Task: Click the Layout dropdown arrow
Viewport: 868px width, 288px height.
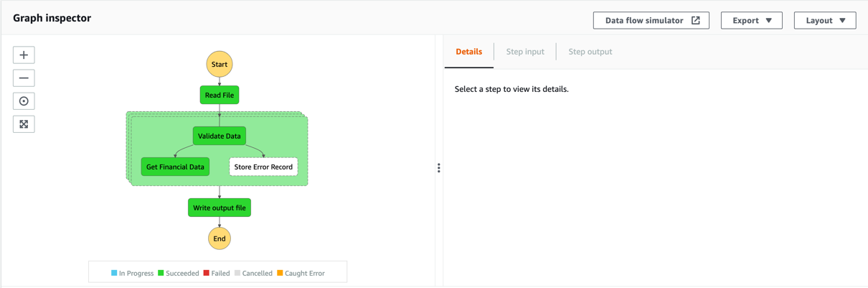Action: [x=842, y=21]
